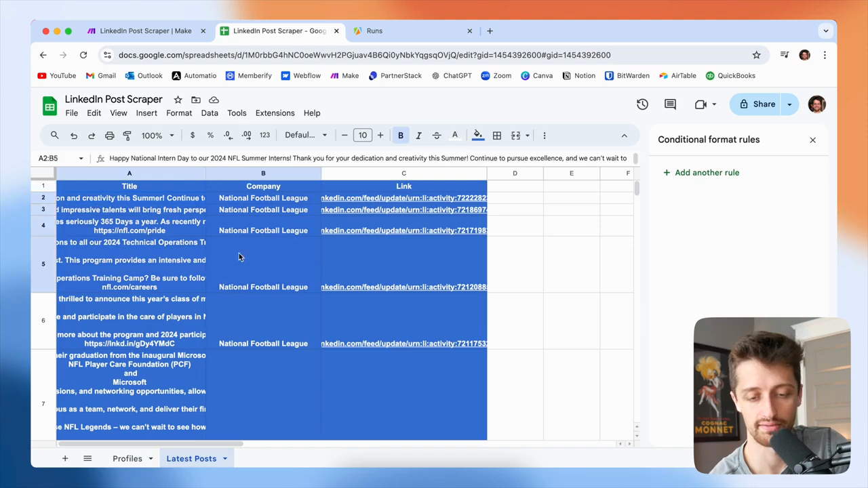Open more number formats (123)
Screen dimensions: 868x488
point(264,136)
